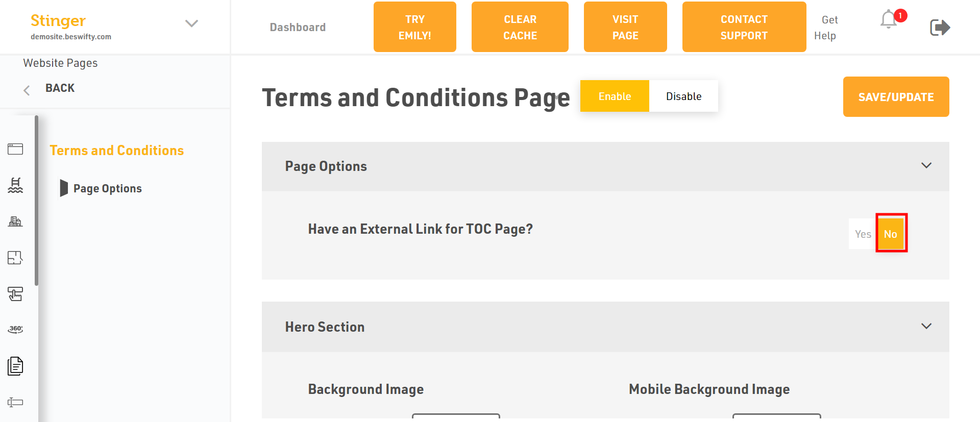Collapse the Page Options section
The height and width of the screenshot is (422, 980).
coord(926,165)
